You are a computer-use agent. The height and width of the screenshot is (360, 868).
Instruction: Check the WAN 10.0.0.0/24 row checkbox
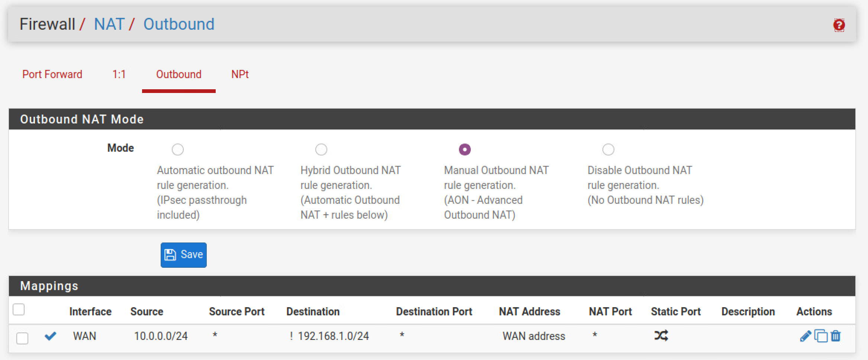[x=22, y=338]
